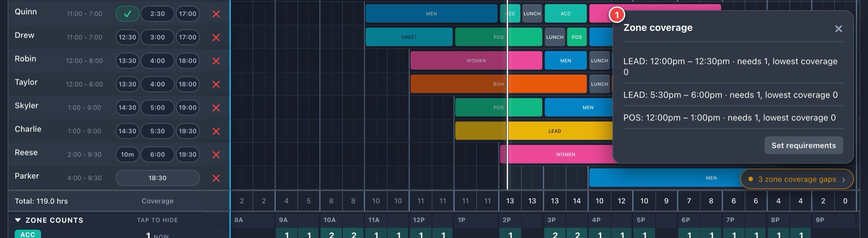
Task: Remove Quinn's shift with red X
Action: pyautogui.click(x=216, y=14)
